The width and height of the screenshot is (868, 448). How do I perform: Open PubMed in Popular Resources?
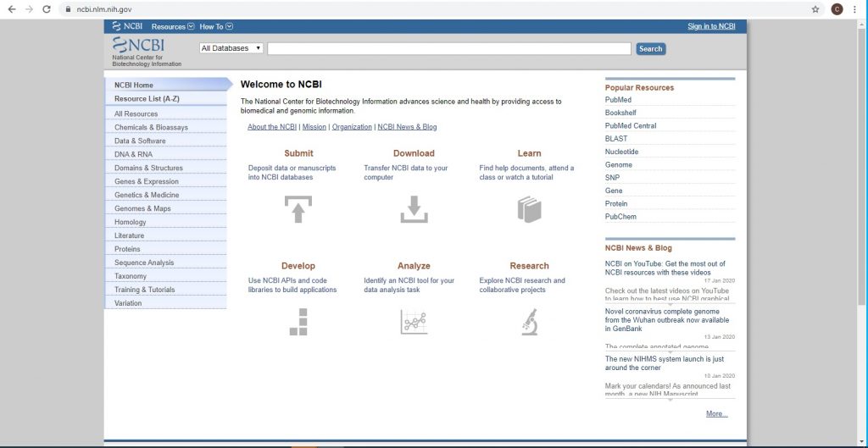[x=618, y=100]
